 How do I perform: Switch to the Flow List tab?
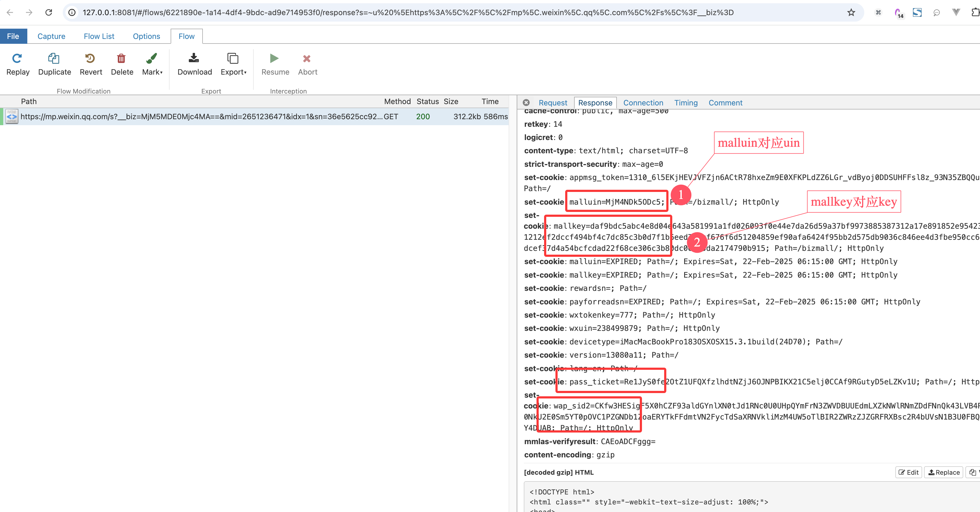tap(99, 36)
